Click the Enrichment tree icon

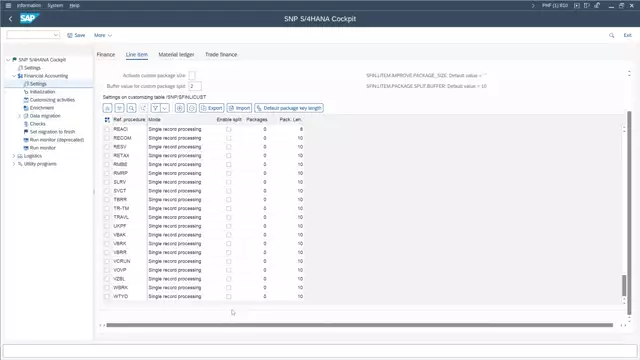click(x=26, y=108)
